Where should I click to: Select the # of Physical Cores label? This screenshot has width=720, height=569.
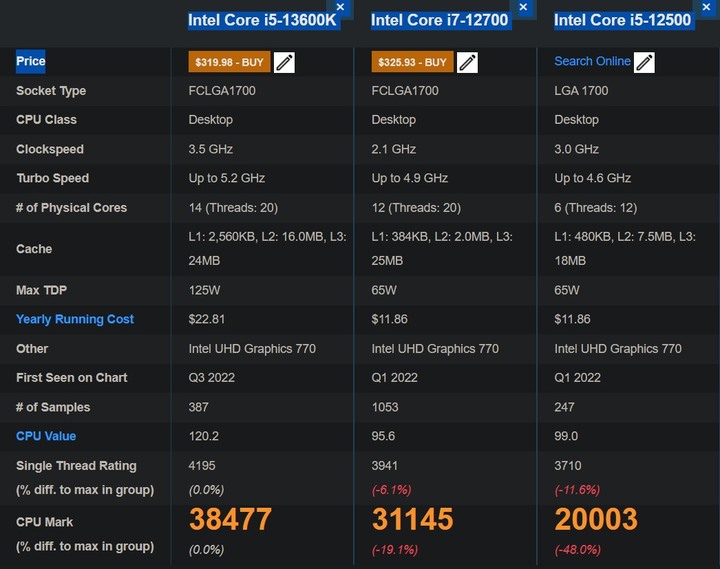71,208
